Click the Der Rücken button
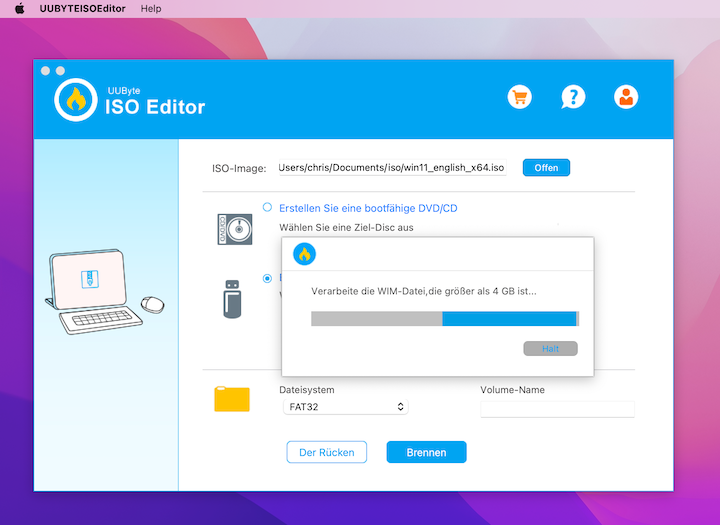This screenshot has height=525, width=720. pos(326,452)
